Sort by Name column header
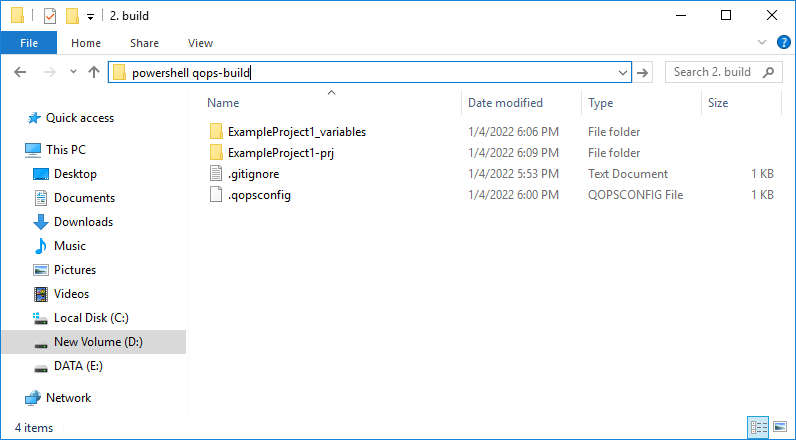 click(x=223, y=103)
